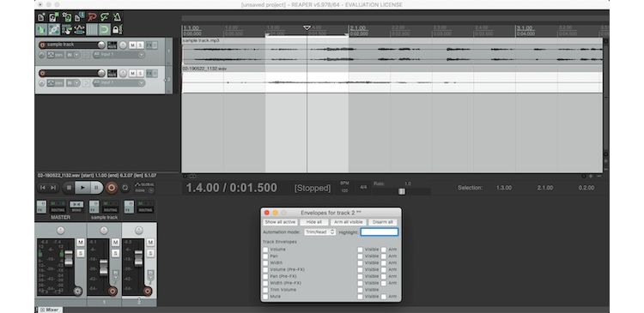
Task: Open project settings from the toolbar
Action: [x=80, y=17]
